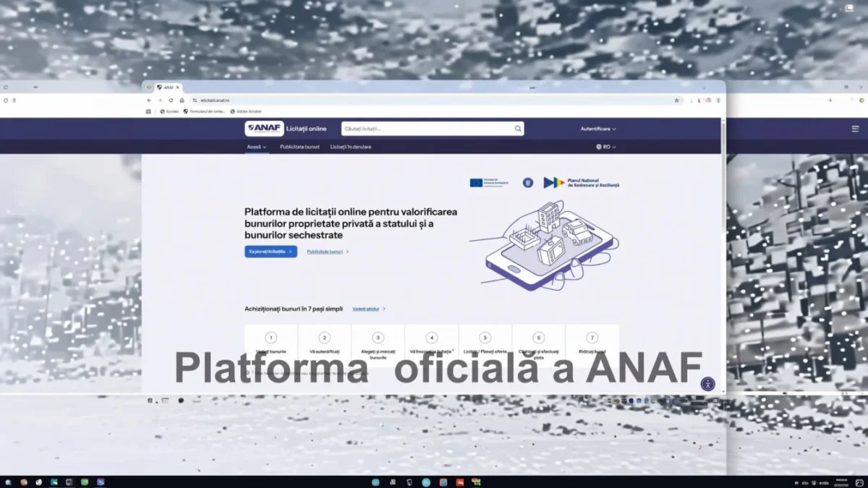The width and height of the screenshot is (868, 488).
Task: Open the Licitații în derulare tab
Action: click(351, 147)
